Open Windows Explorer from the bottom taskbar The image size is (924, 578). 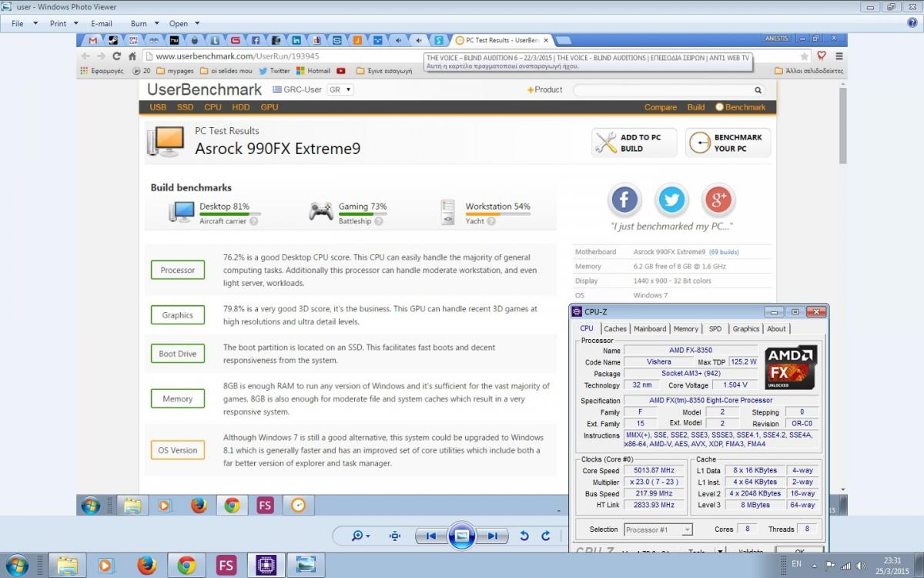tap(67, 566)
